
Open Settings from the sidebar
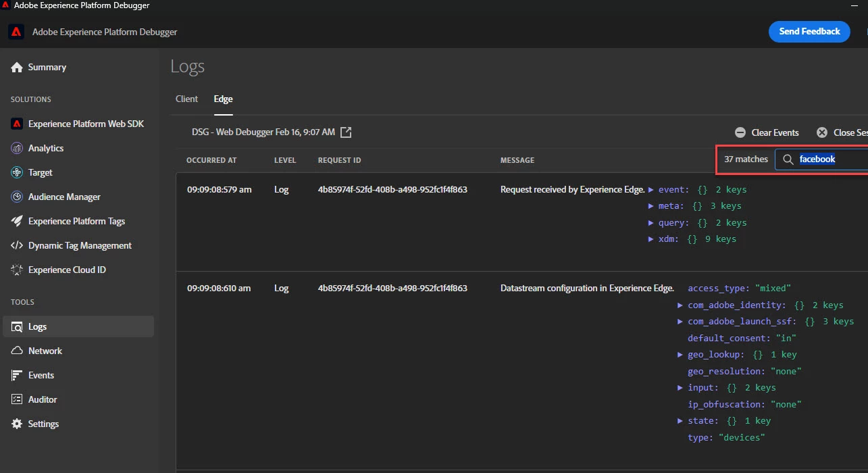point(43,424)
